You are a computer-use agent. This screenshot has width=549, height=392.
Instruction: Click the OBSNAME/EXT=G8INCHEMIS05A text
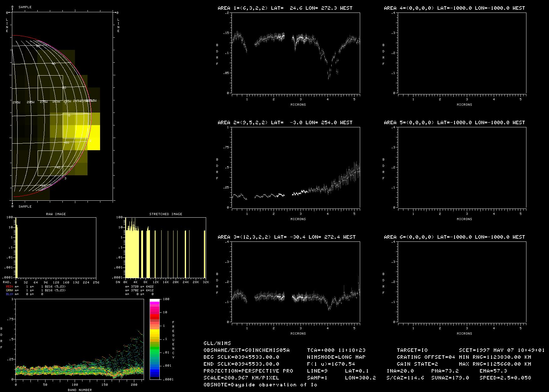tap(246, 350)
